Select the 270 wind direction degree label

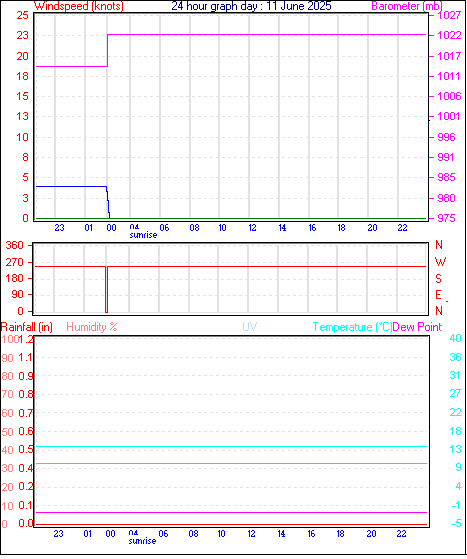tap(15, 262)
